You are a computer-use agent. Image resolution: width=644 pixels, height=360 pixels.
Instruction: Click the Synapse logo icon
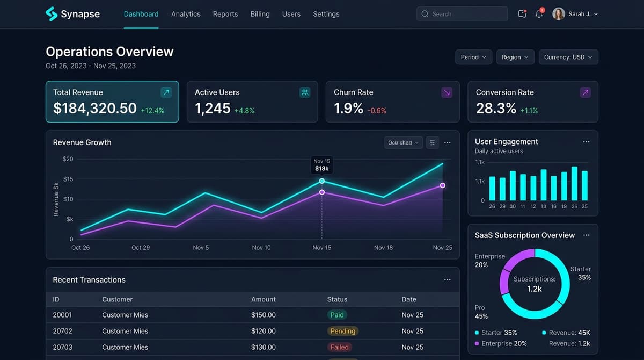pos(52,14)
